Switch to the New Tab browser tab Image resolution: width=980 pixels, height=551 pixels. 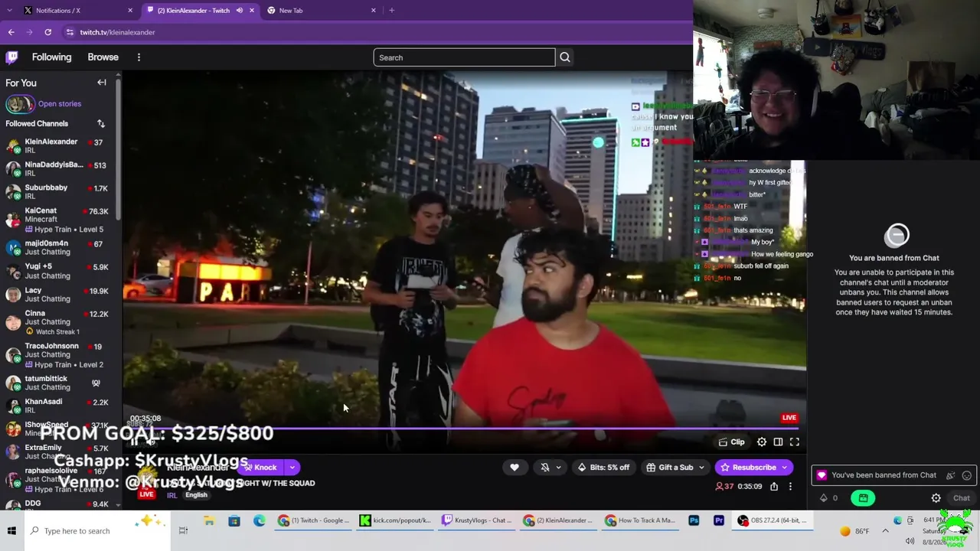[322, 11]
